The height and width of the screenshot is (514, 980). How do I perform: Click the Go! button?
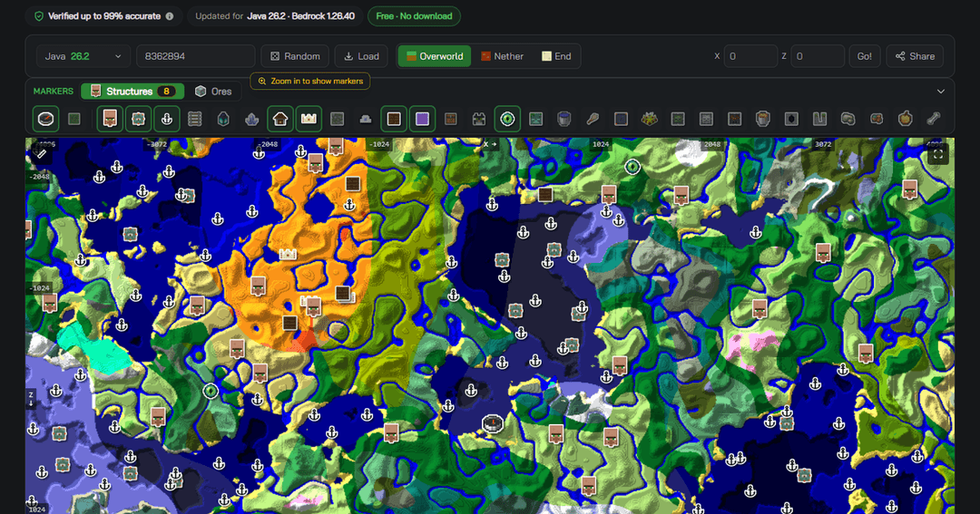click(865, 56)
